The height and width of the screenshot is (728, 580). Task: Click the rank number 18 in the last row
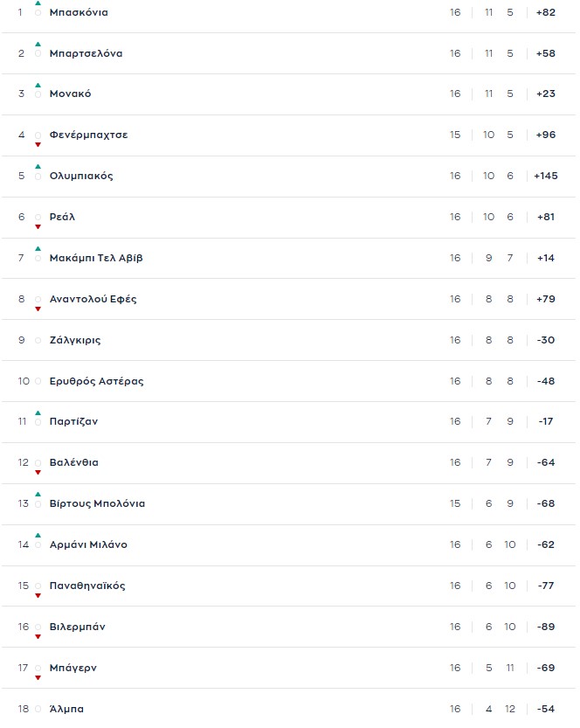coord(24,709)
